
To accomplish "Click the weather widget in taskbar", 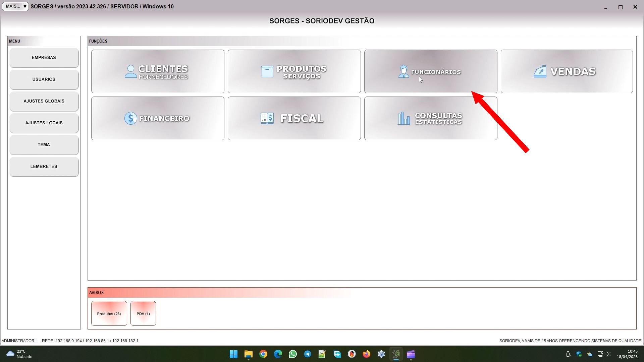I will 19,354.
